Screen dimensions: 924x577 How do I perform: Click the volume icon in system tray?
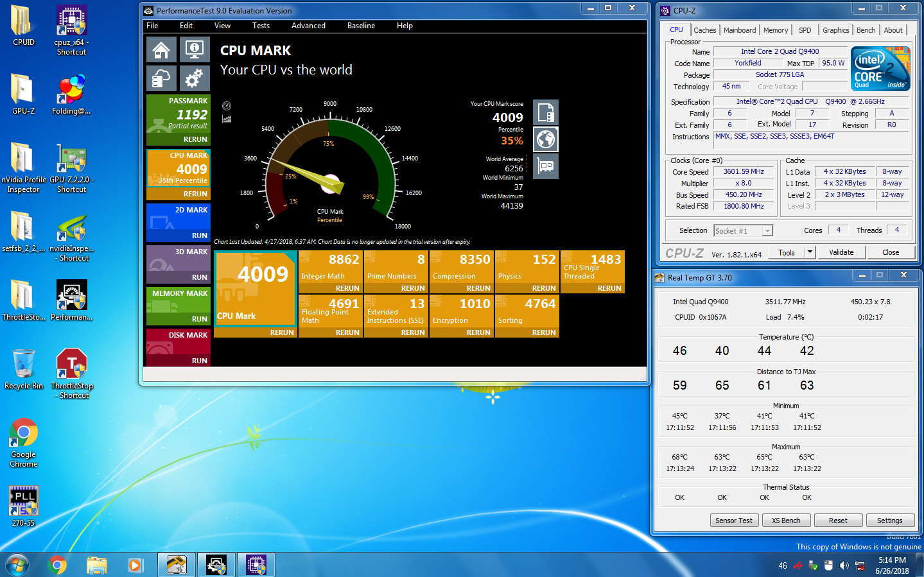coord(844,565)
